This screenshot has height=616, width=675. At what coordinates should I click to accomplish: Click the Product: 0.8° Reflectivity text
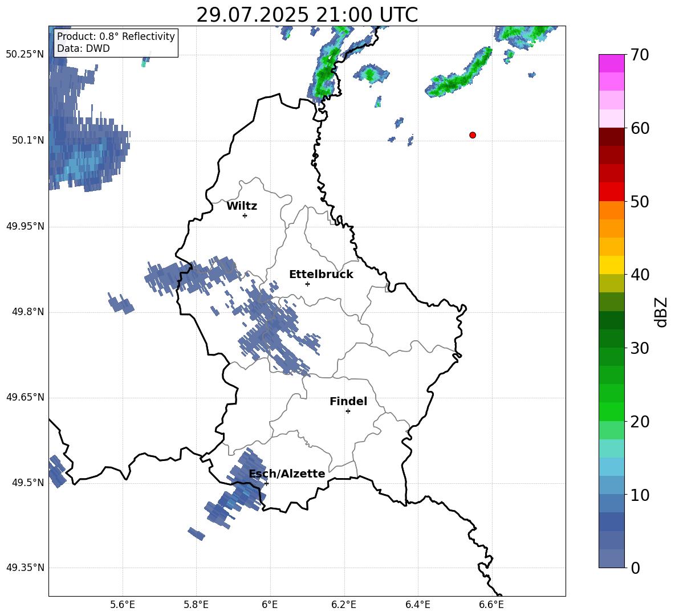116,36
